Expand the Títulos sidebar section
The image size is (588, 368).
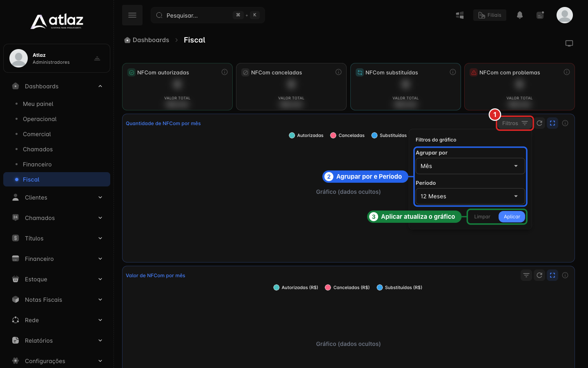coord(57,238)
